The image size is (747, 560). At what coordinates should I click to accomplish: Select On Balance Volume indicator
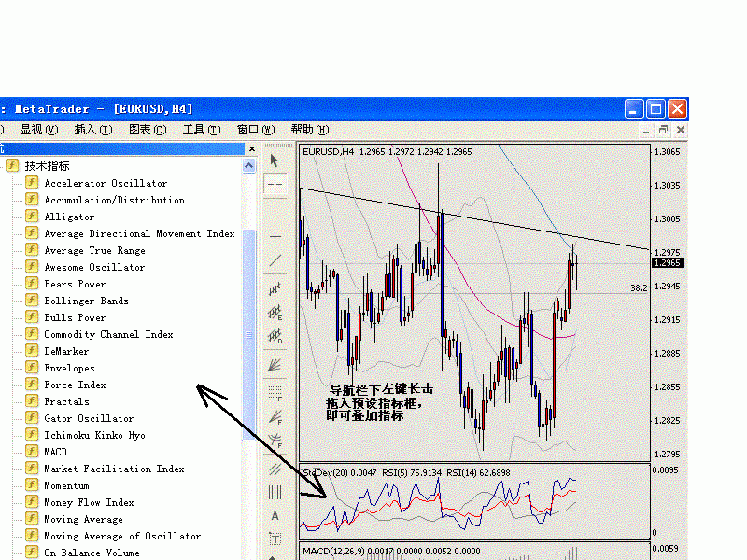pos(92,553)
